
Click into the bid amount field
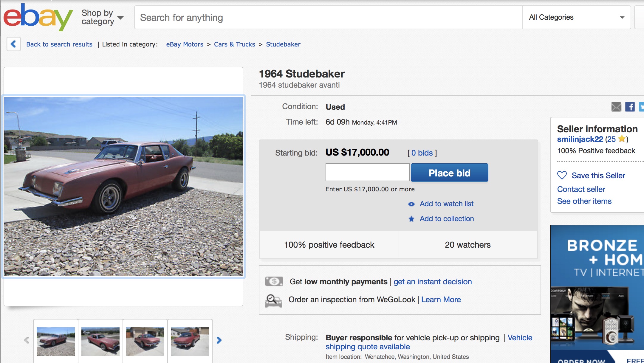click(367, 172)
